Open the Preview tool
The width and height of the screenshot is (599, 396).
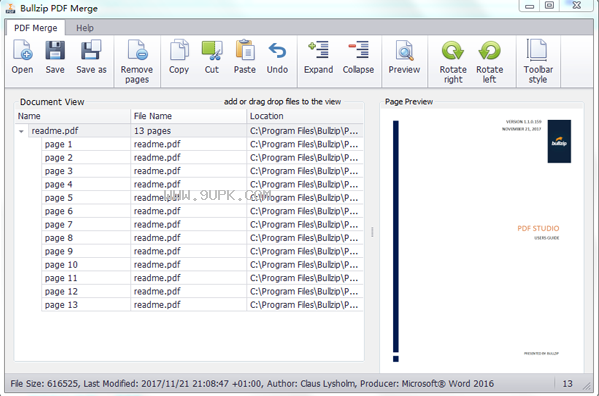(x=404, y=50)
